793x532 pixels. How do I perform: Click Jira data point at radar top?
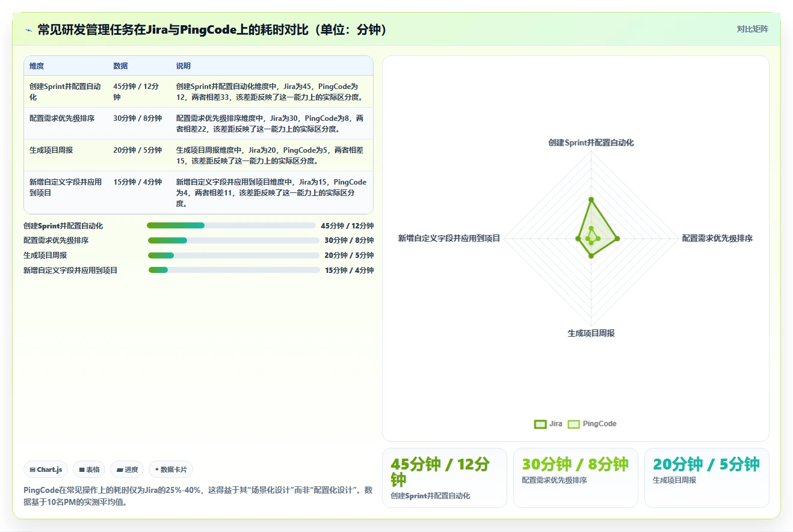click(x=591, y=200)
